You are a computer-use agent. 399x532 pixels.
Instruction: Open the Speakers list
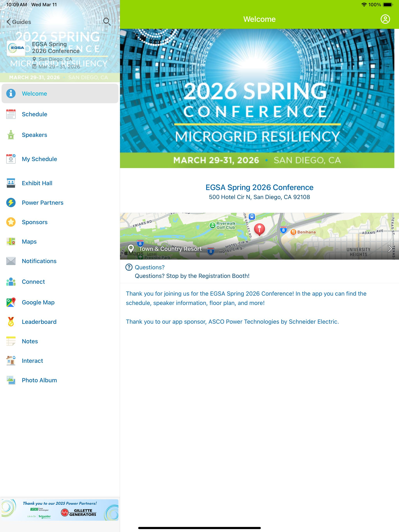pyautogui.click(x=60, y=135)
